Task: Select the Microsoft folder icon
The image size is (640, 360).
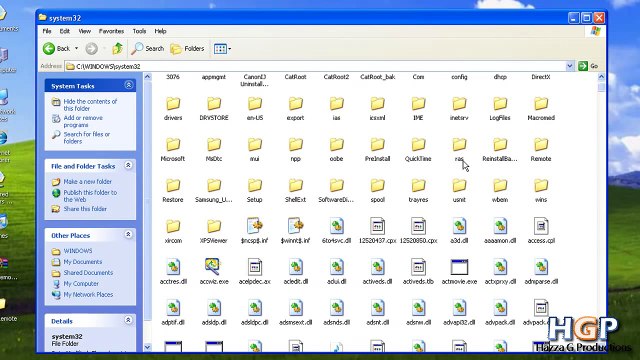Action: pyautogui.click(x=173, y=144)
